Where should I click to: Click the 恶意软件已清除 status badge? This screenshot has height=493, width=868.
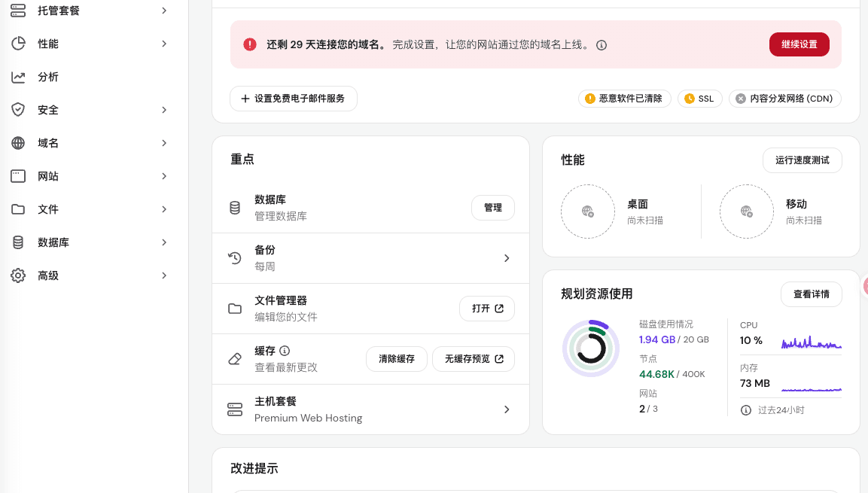[x=624, y=99]
